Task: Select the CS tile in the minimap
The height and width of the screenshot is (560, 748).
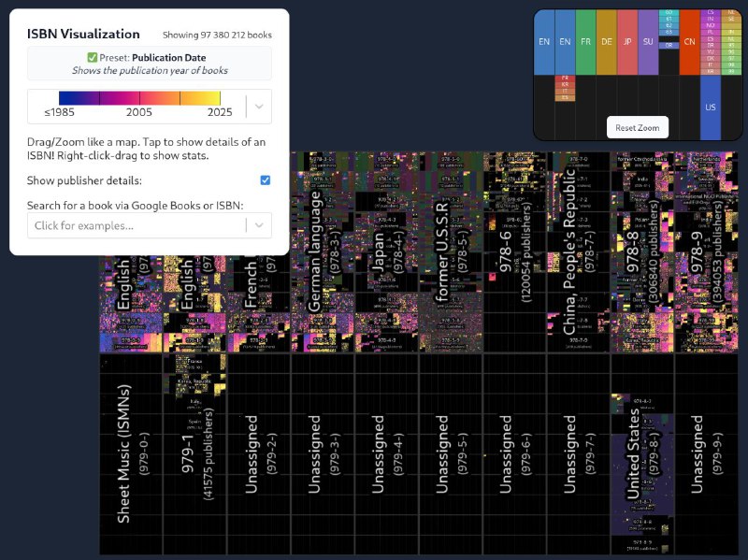Action: click(710, 12)
